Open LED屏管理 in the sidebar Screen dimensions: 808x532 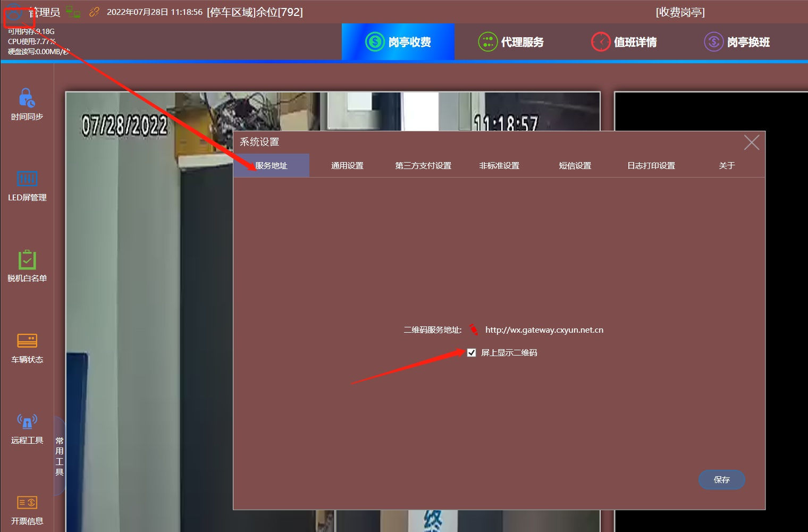(x=27, y=185)
